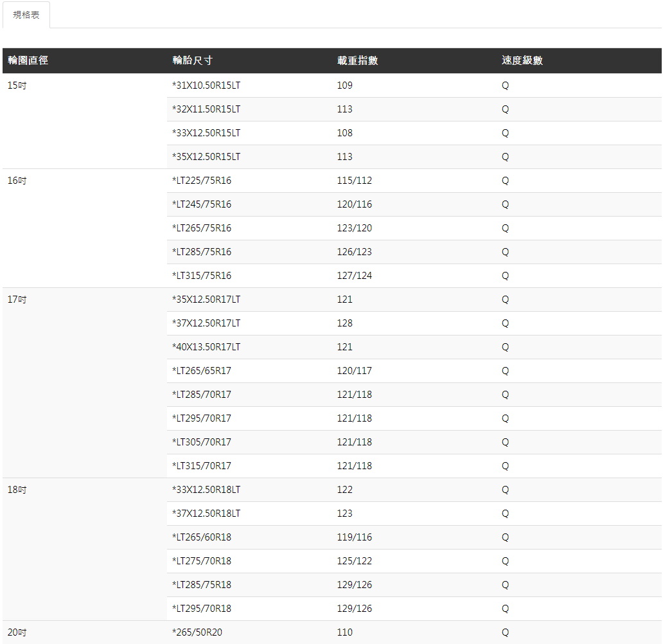Screen dimensions: 663x644
Task: Open the 規格表 tab
Action: 26,15
